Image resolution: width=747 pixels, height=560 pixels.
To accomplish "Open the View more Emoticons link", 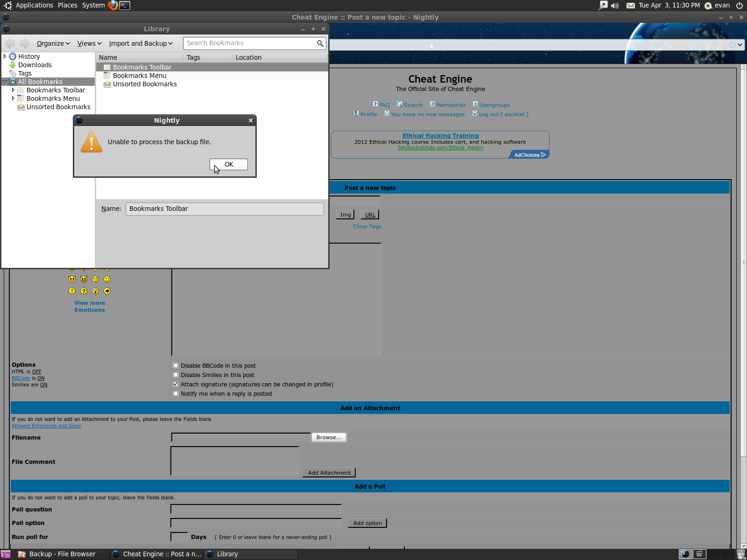I will point(90,306).
